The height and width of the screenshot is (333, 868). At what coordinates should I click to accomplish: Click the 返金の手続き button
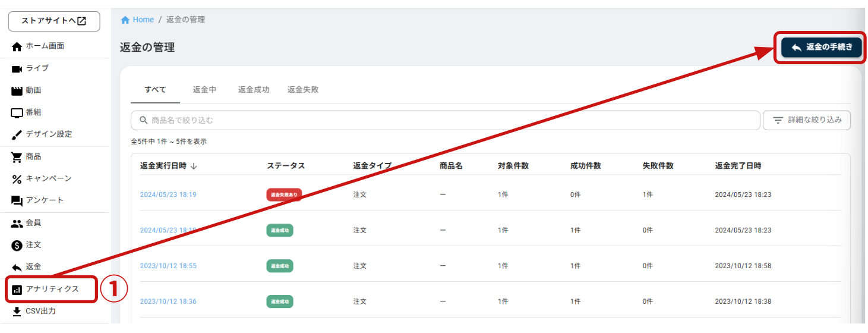point(821,48)
